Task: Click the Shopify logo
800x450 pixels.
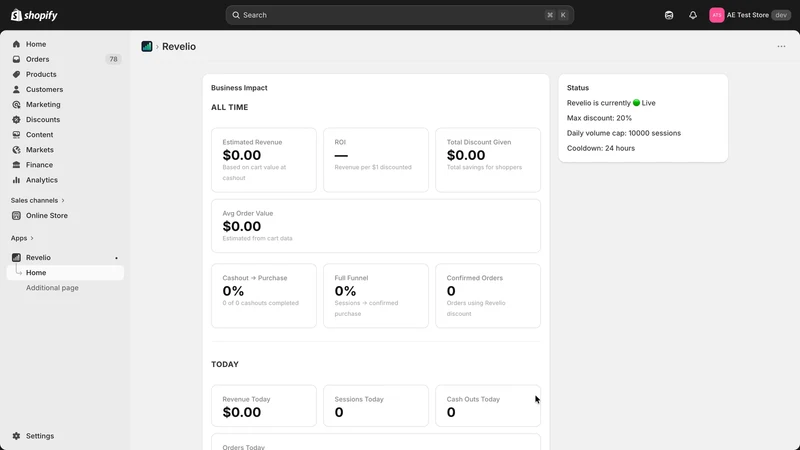Action: (x=34, y=15)
